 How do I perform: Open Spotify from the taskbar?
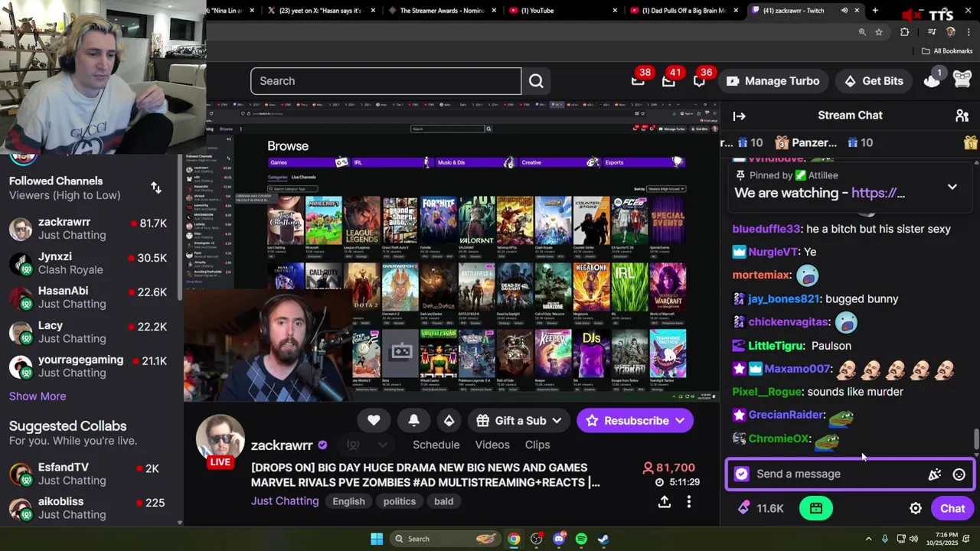click(x=581, y=539)
